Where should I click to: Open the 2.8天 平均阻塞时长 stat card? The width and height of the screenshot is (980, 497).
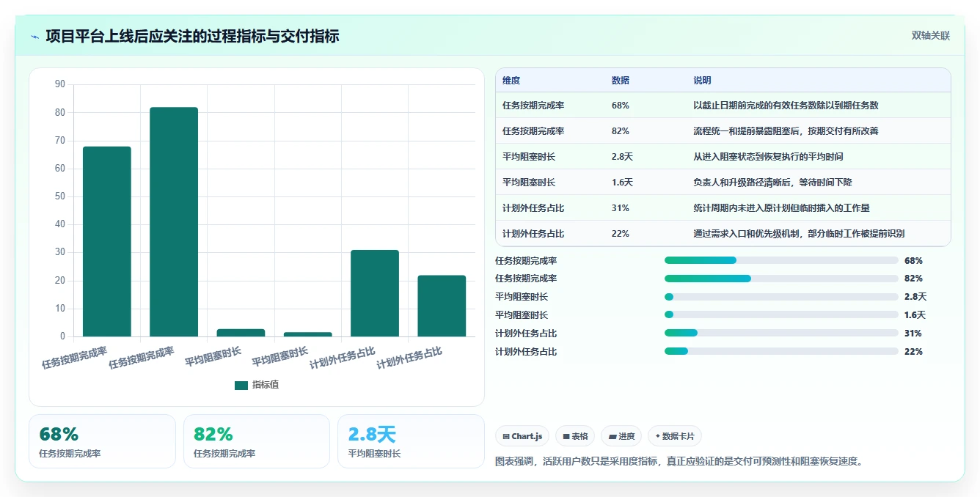[412, 441]
